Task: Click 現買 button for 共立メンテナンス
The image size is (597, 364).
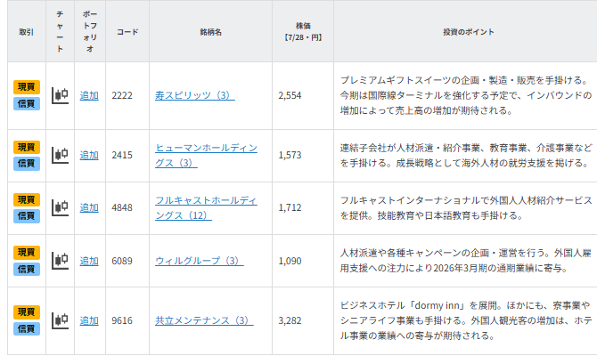Action: (27, 312)
